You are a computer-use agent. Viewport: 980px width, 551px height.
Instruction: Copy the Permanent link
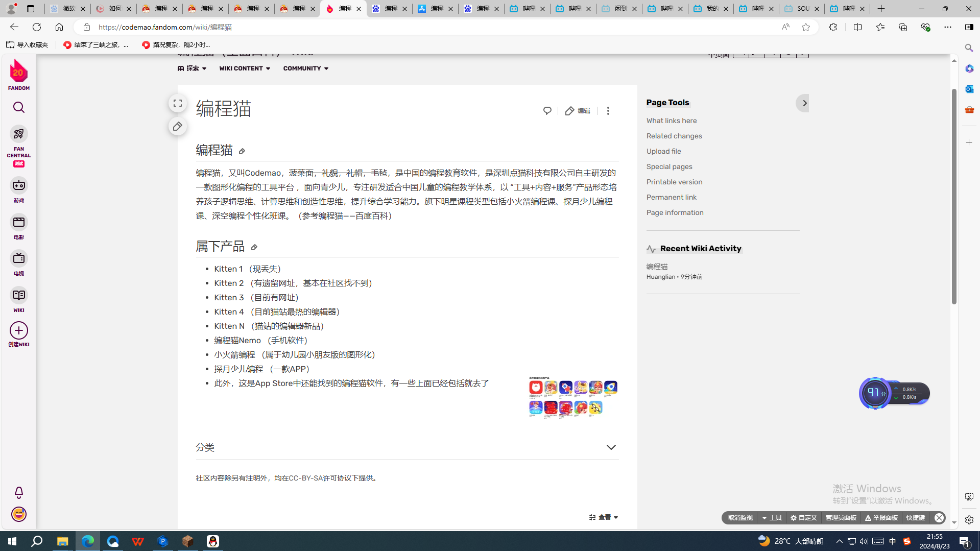click(672, 197)
